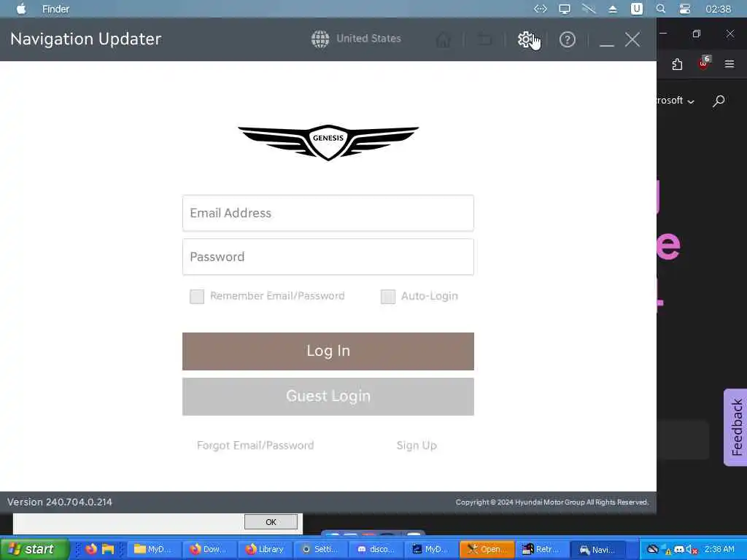The image size is (747, 560).
Task: Click the network warning tray icon
Action: point(666,550)
